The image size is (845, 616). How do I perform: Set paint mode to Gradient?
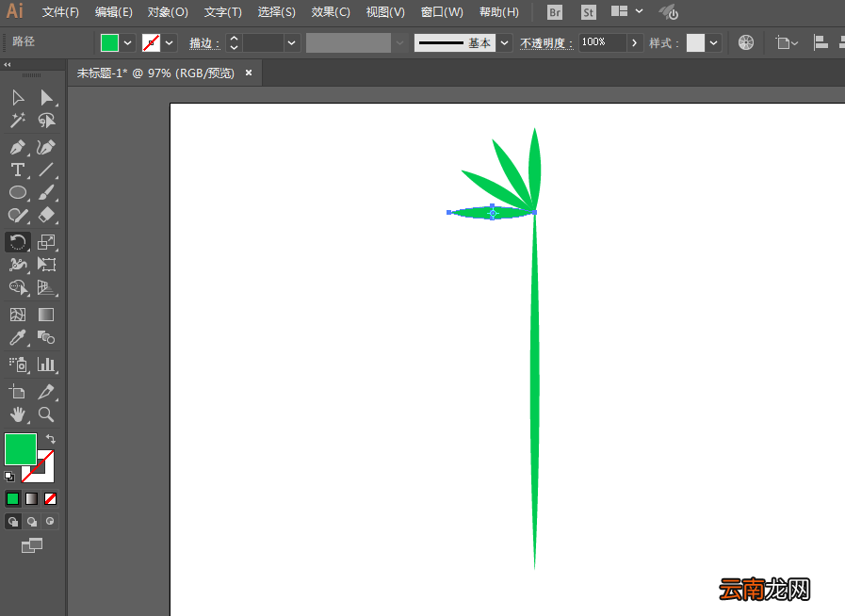point(32,499)
